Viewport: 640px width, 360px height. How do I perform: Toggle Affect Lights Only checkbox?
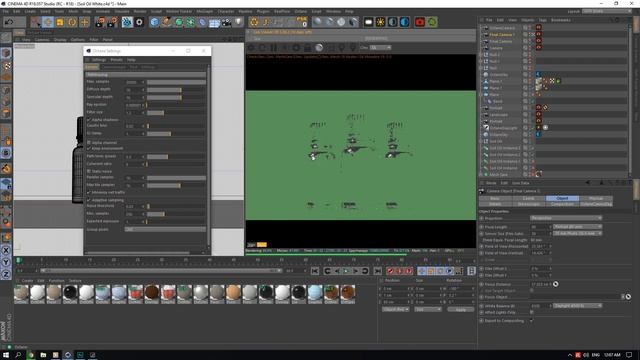coord(531,312)
